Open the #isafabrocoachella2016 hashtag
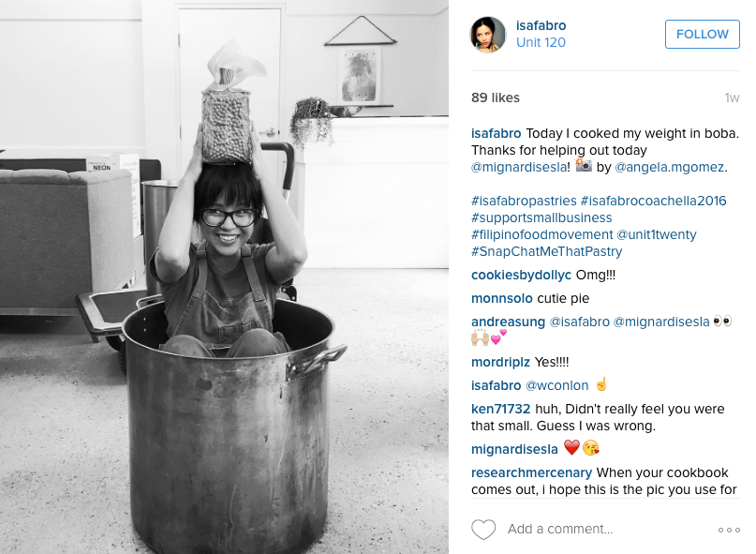Viewport: 756px width, 554px height. (x=653, y=201)
